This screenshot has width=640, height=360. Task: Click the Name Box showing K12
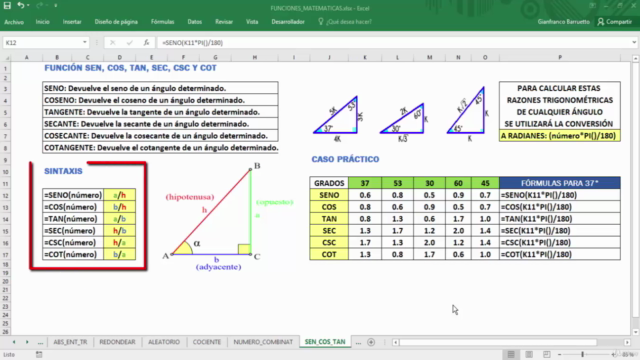(42, 43)
